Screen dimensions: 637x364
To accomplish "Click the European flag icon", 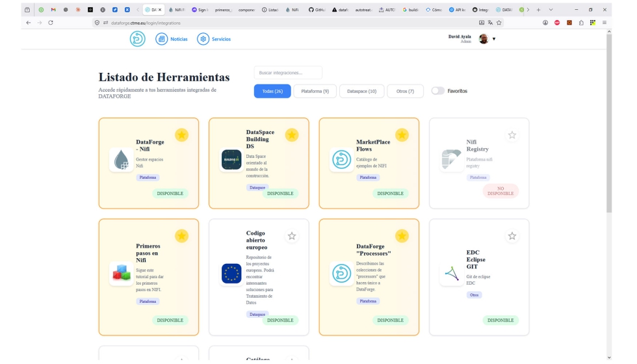I will [231, 274].
